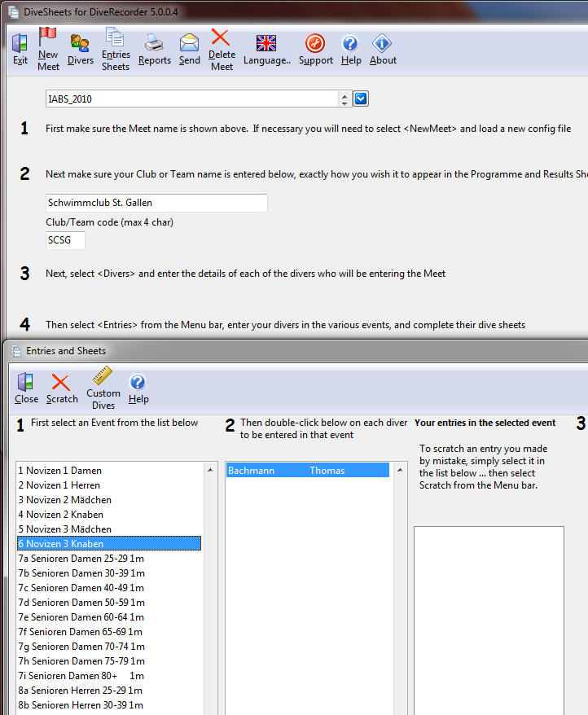Viewport: 588px width, 715px height.
Task: Select event 7f Senioren Damen 65-69 1m
Action: click(109, 631)
